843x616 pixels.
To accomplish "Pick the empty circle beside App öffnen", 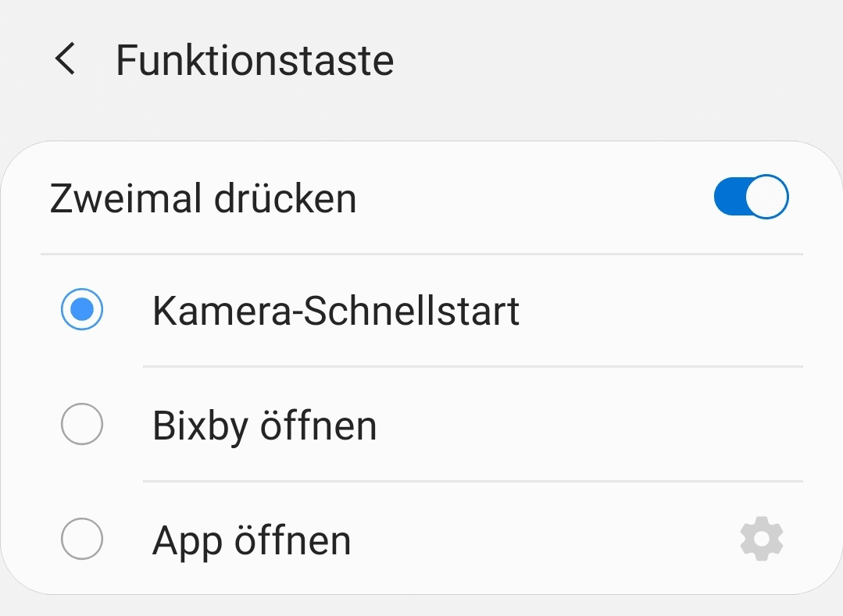I will click(x=82, y=539).
